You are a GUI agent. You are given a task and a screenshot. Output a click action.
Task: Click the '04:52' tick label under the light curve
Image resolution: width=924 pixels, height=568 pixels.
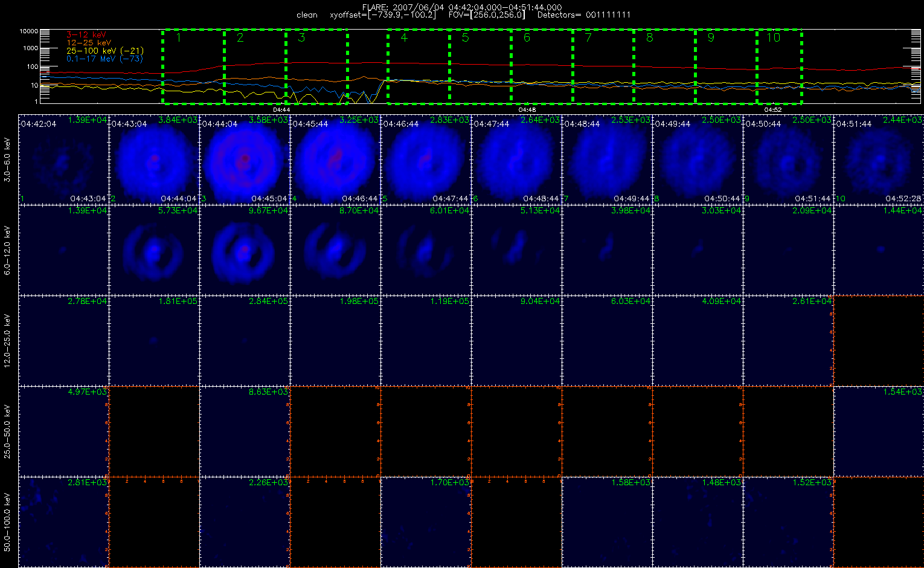pyautogui.click(x=773, y=109)
